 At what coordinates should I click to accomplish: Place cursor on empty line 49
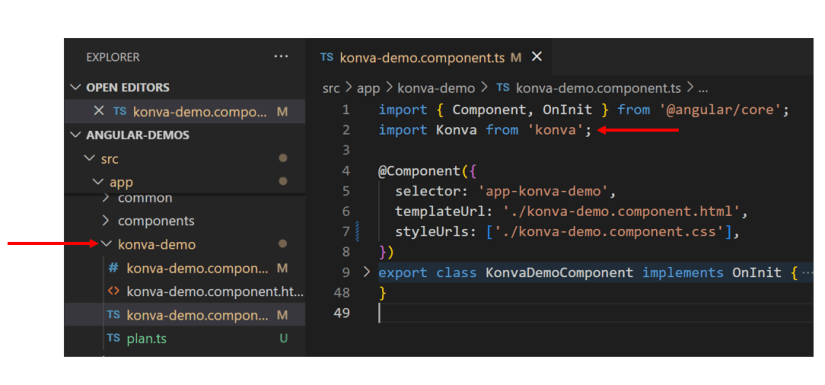[x=595, y=313]
